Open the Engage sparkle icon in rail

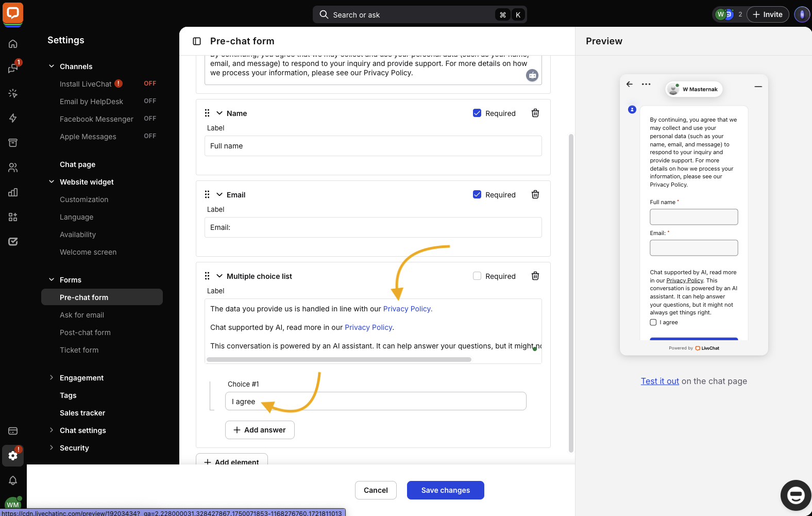pos(13,93)
